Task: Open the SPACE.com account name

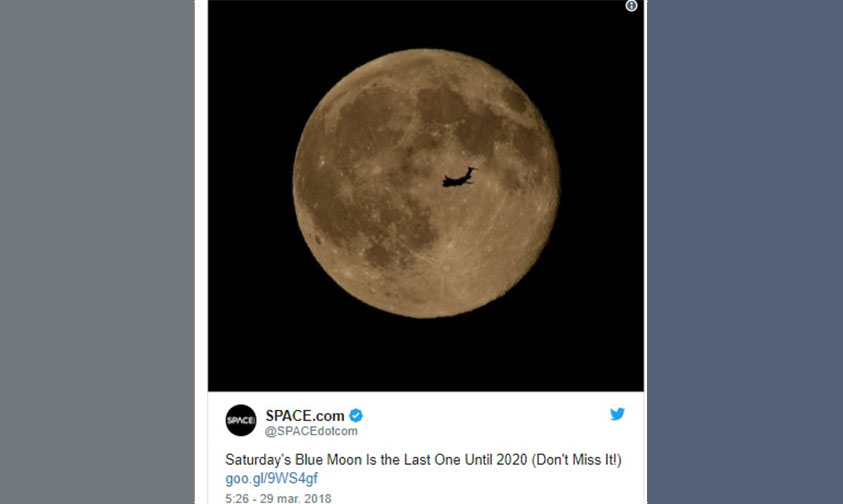Action: coord(304,415)
